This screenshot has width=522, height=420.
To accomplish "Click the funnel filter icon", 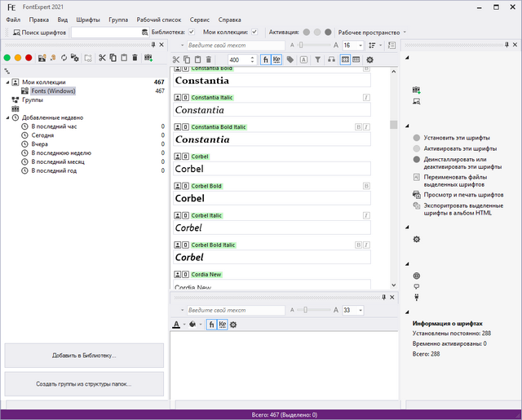I will click(x=318, y=60).
